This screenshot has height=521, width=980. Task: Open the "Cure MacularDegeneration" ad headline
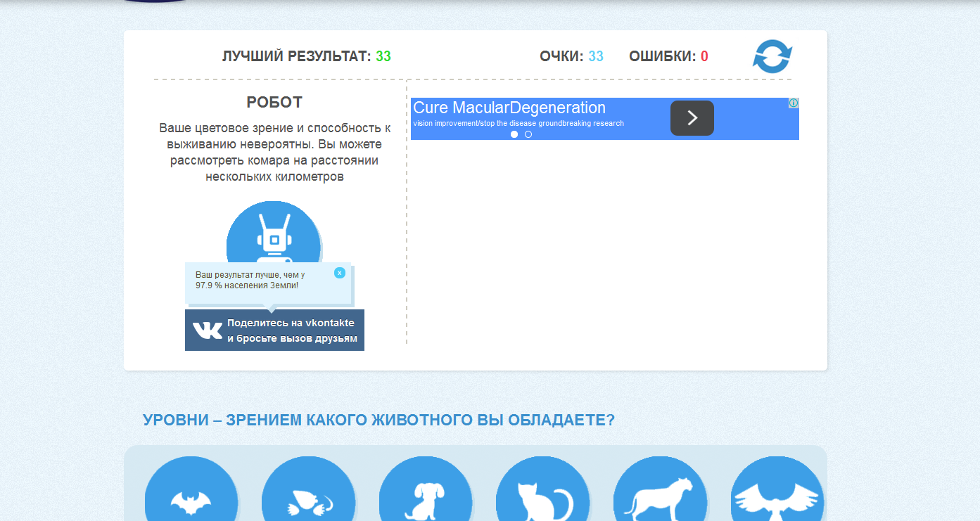(509, 108)
